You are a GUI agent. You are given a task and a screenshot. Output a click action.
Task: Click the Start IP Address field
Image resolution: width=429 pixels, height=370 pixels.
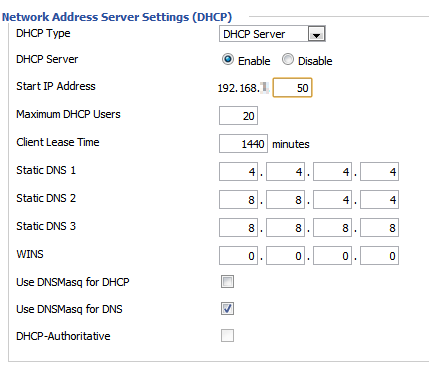[x=292, y=88]
